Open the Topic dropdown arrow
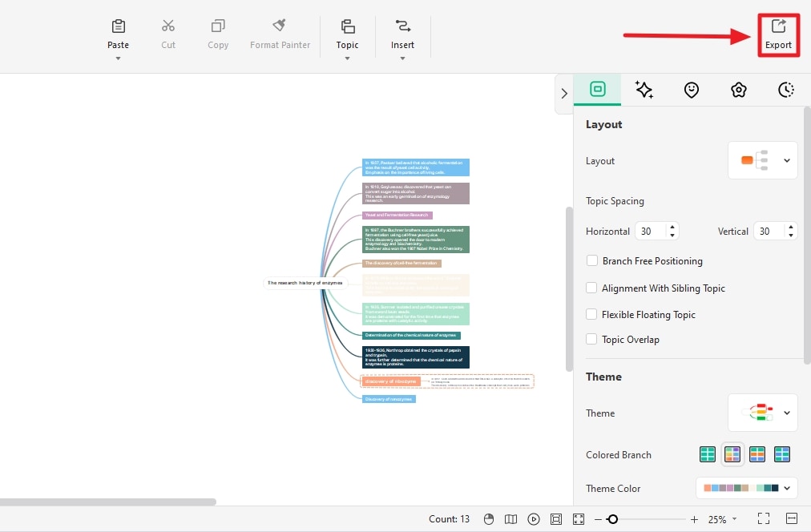 click(348, 58)
